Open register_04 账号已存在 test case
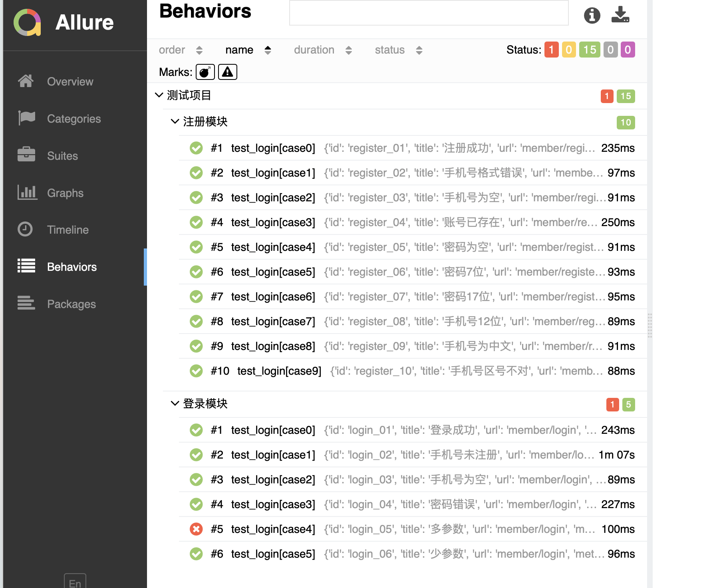 pos(413,222)
